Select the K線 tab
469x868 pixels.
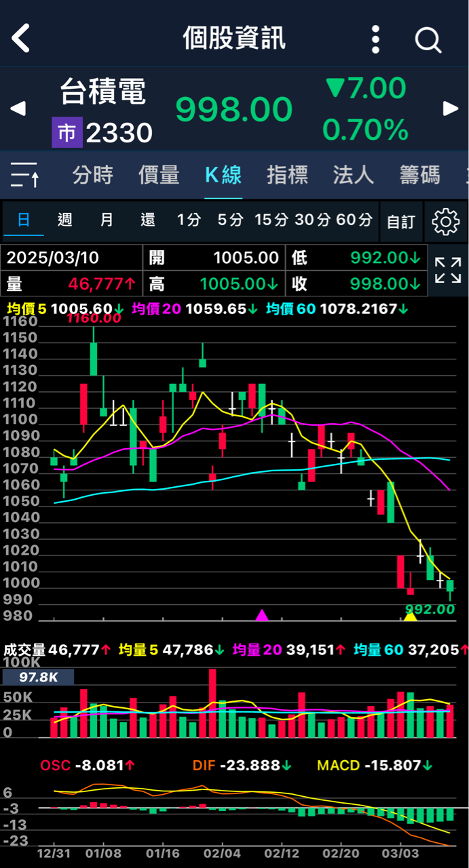pyautogui.click(x=223, y=175)
